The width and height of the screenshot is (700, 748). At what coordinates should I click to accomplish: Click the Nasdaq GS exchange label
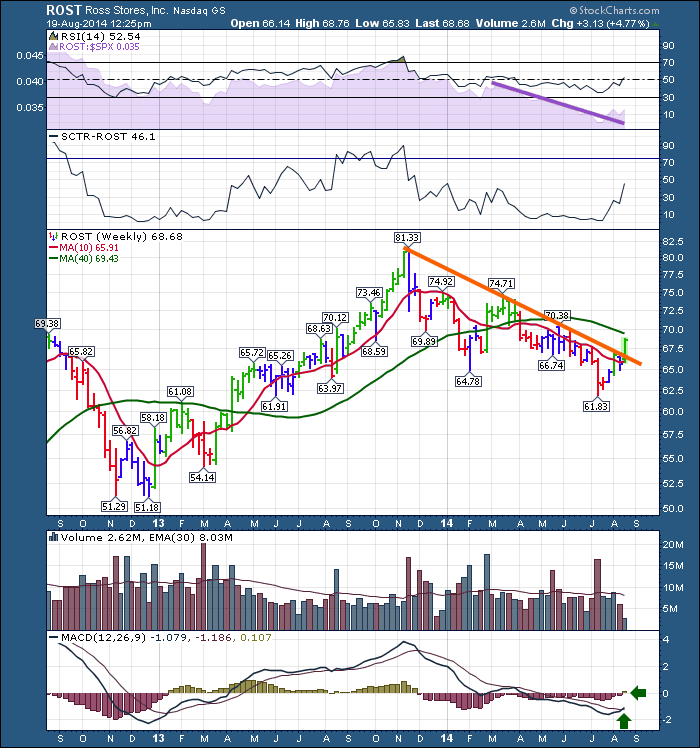(199, 10)
